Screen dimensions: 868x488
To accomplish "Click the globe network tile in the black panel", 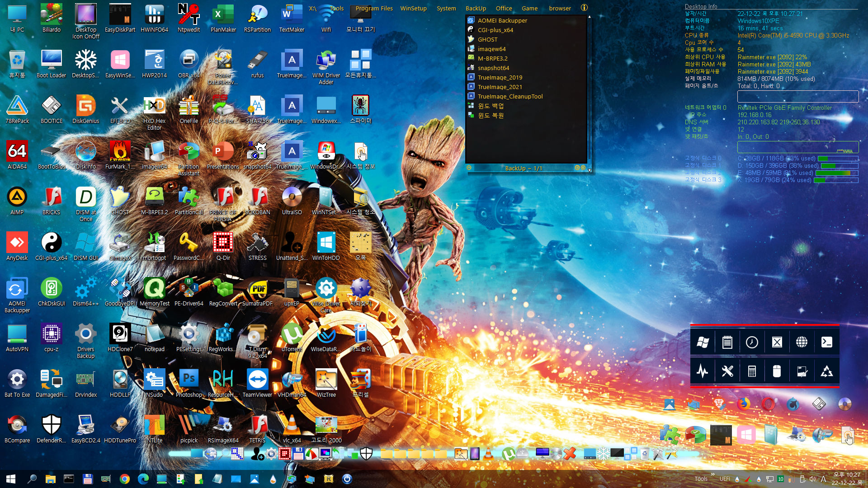I will tap(802, 342).
